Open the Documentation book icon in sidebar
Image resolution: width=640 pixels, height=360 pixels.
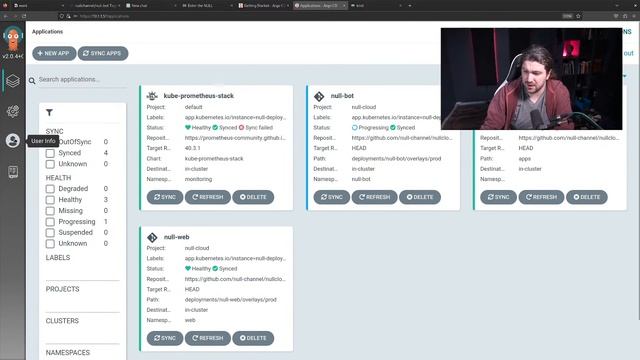(13, 172)
